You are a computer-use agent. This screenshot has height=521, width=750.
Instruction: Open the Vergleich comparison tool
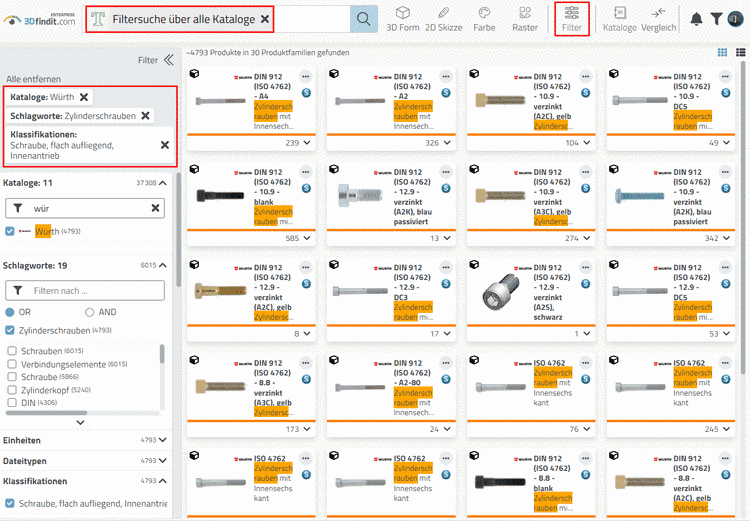point(659,19)
